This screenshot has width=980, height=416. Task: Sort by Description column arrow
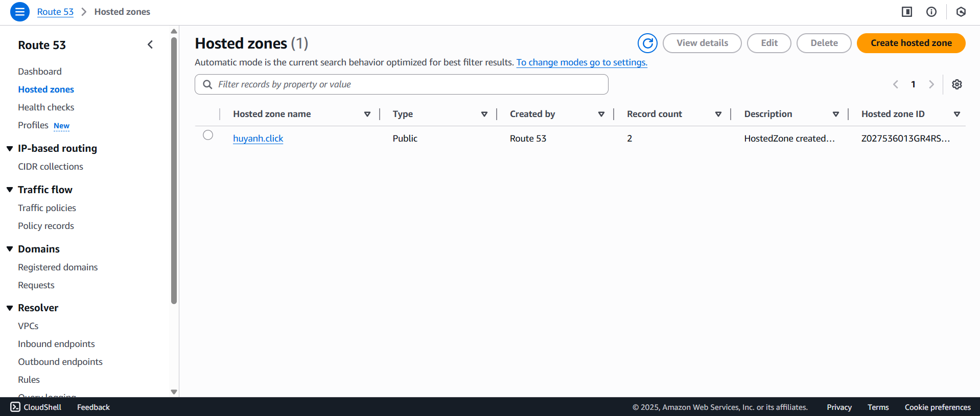pos(836,114)
